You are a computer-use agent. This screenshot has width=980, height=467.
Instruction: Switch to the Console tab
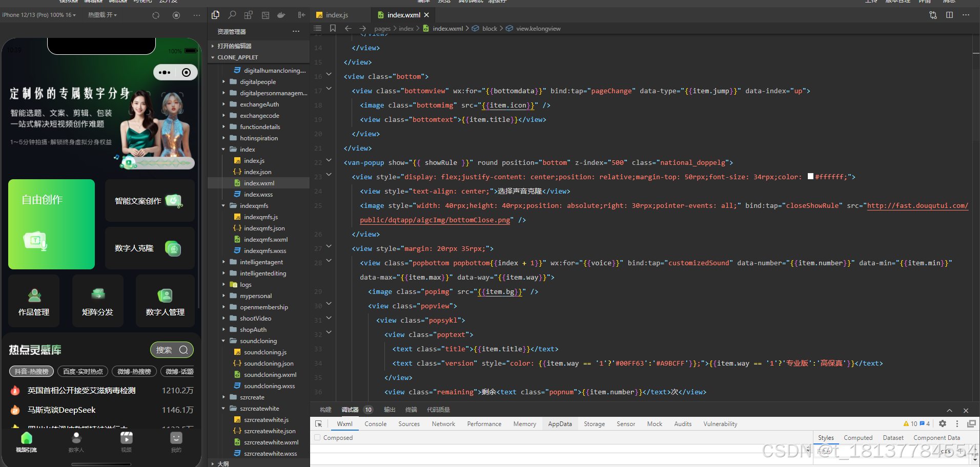pos(375,424)
